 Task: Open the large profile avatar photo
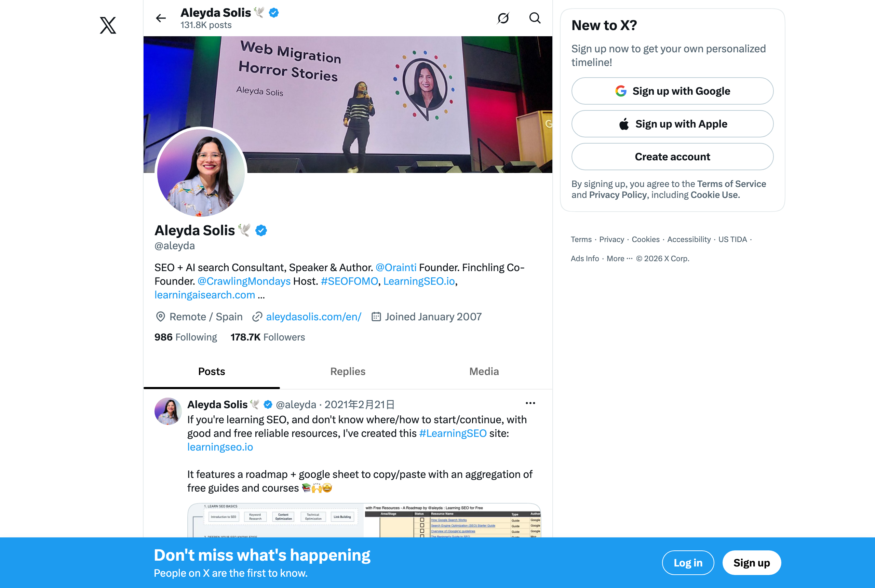(201, 173)
